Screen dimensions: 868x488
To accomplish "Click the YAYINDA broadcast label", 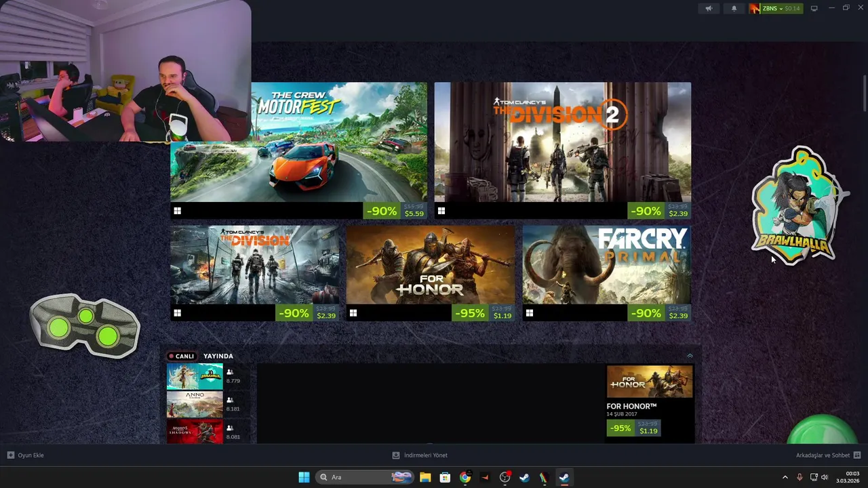I will (218, 356).
